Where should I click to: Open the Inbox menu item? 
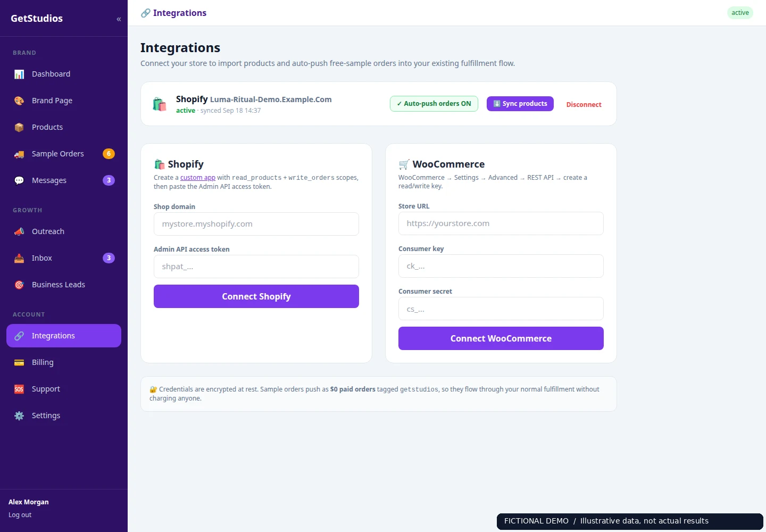pos(64,258)
